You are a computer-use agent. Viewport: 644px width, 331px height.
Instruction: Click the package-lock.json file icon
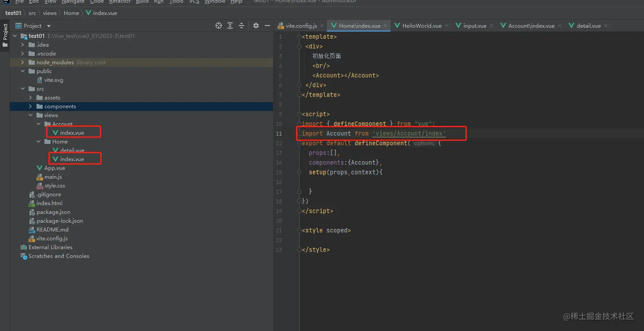[x=32, y=221]
